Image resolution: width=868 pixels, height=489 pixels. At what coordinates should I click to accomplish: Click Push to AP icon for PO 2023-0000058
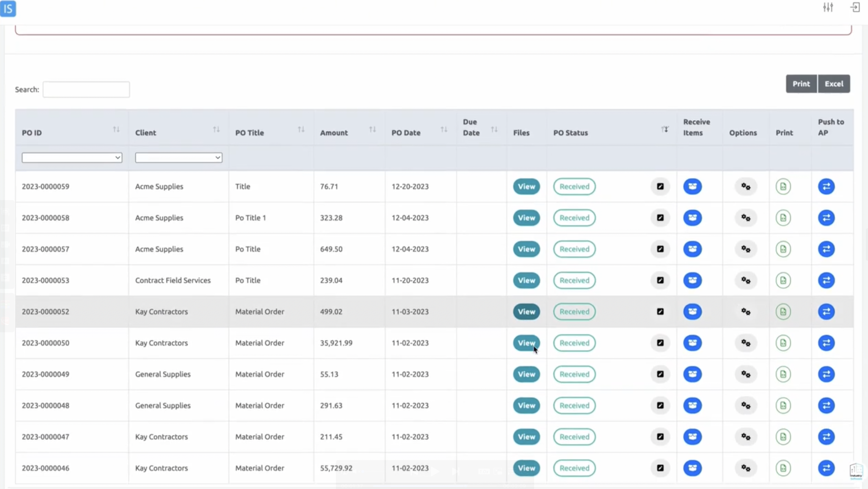coord(826,218)
